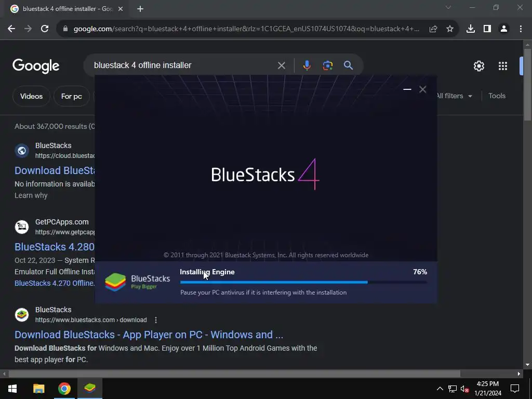Toggle Chrome side panel

pos(487,29)
